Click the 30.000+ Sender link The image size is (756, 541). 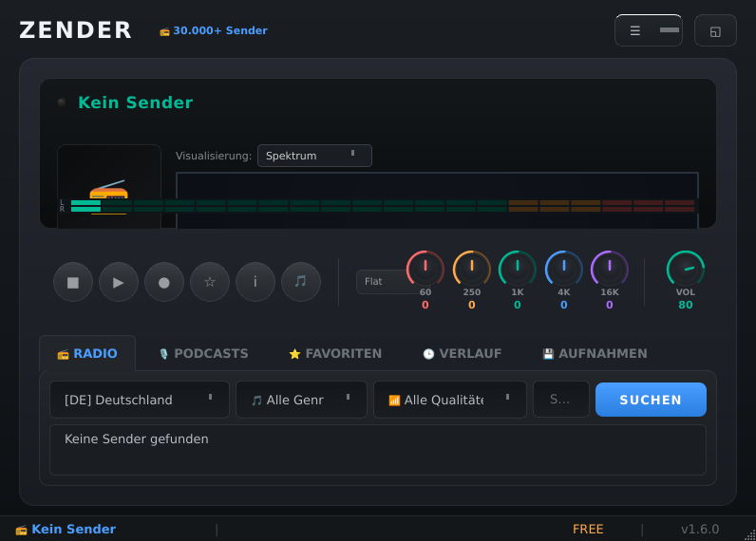[213, 30]
